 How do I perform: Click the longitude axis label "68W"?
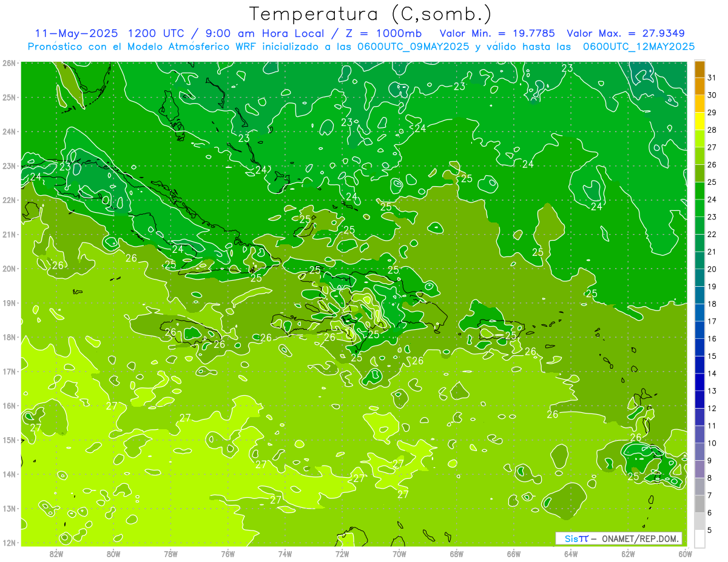click(457, 554)
